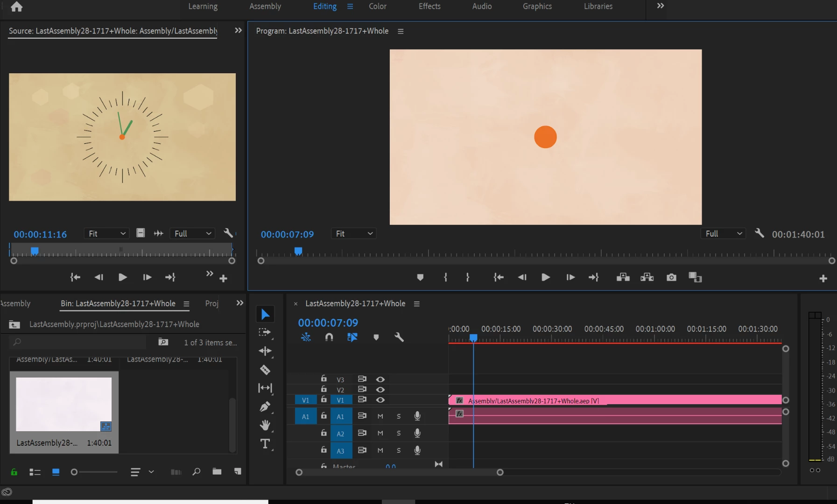Select the Type tool
This screenshot has height=504, width=837.
[265, 444]
